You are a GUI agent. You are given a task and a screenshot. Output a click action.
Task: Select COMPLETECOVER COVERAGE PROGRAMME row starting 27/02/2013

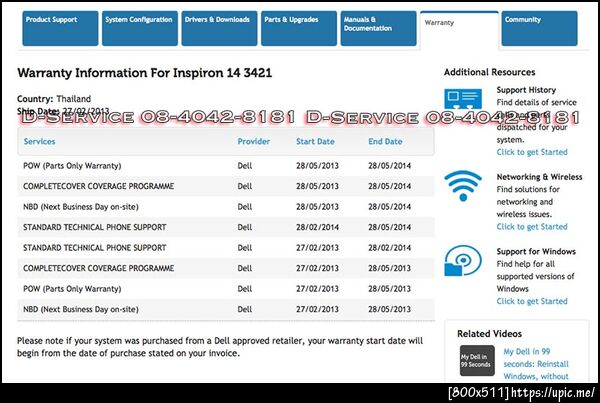pos(226,268)
